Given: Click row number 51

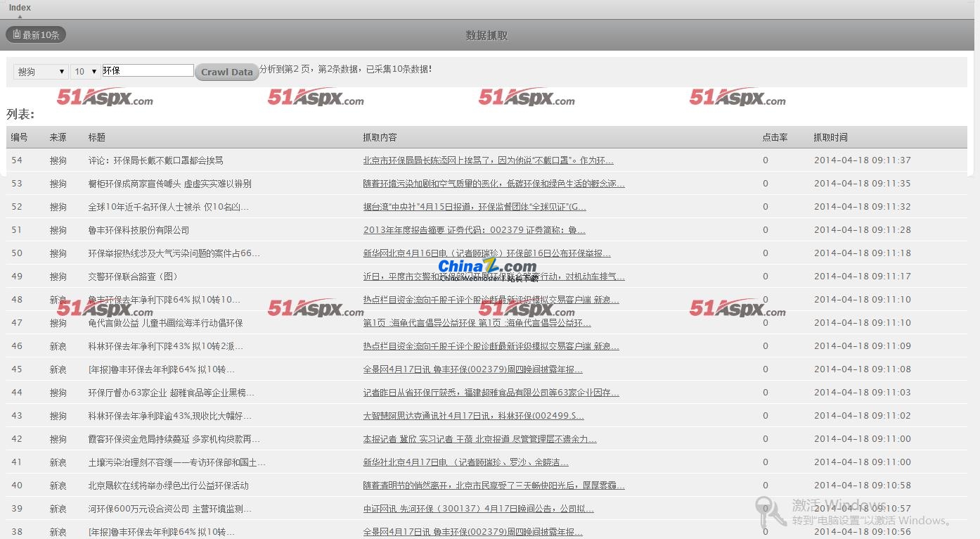Looking at the screenshot, I should pyautogui.click(x=17, y=230).
